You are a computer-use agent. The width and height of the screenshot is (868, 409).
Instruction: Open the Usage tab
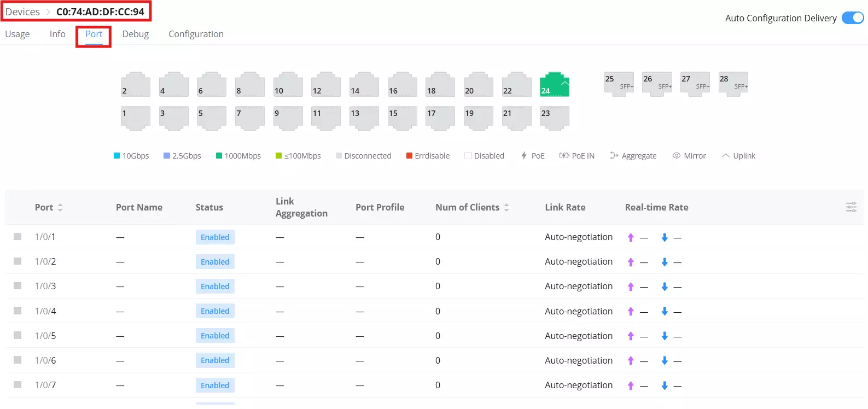pos(18,34)
